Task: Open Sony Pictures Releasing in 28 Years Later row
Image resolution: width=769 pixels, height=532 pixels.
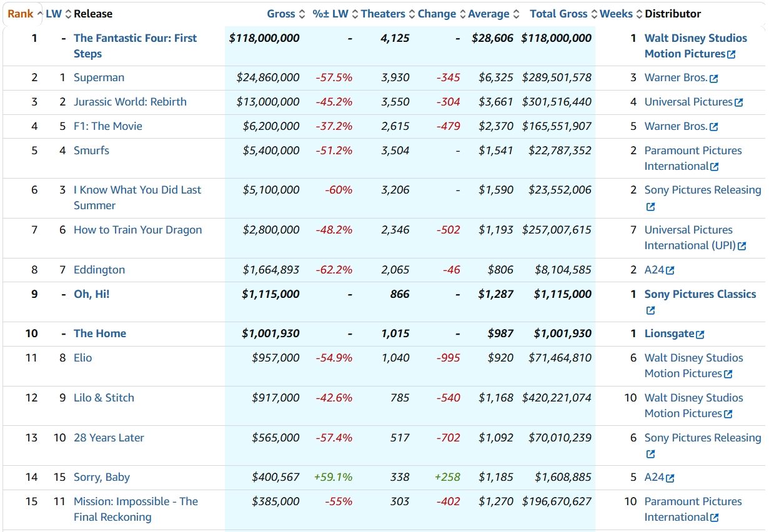Action: [x=703, y=438]
